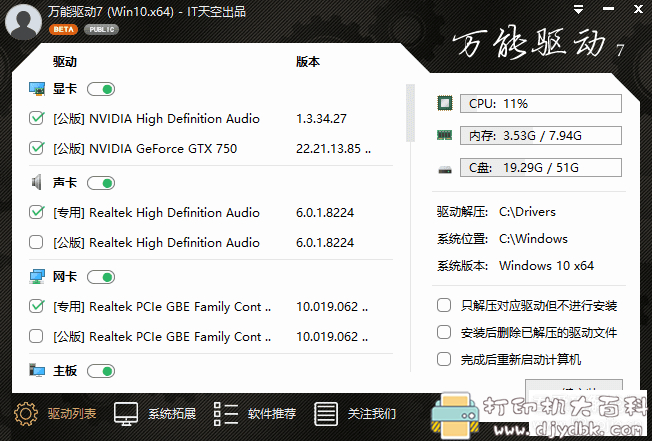Enable 完成后重新启动计算机 option
Viewport: 652px width, 441px height.
[444, 359]
